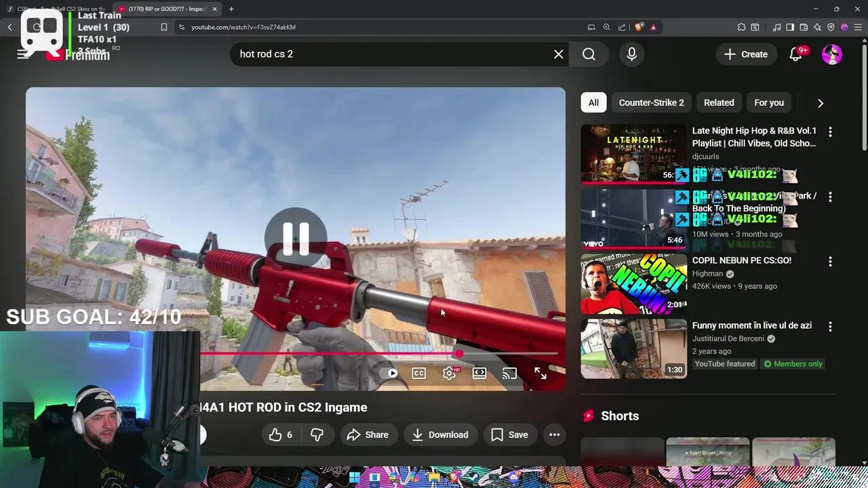Screen dimensions: 868x488
Task: Click the share-page icon in address bar
Action: click(622, 27)
